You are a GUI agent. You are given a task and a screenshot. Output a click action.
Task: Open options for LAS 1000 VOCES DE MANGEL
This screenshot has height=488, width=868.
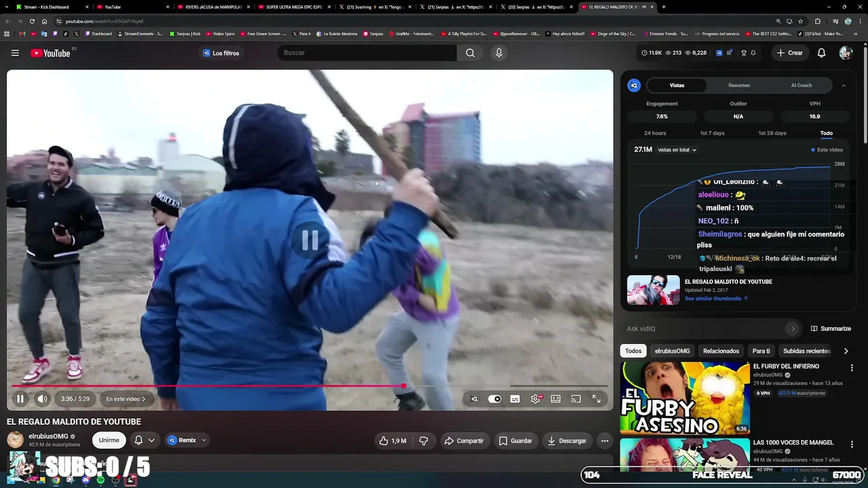point(852,445)
